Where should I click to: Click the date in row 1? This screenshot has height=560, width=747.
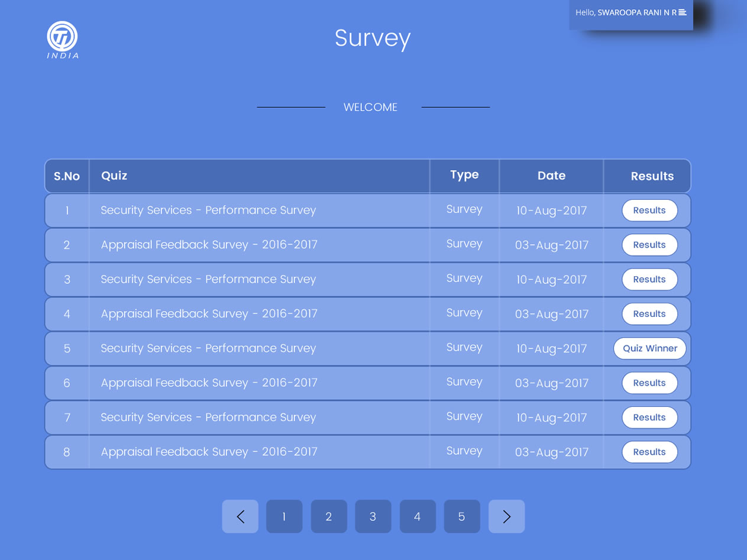pos(552,211)
